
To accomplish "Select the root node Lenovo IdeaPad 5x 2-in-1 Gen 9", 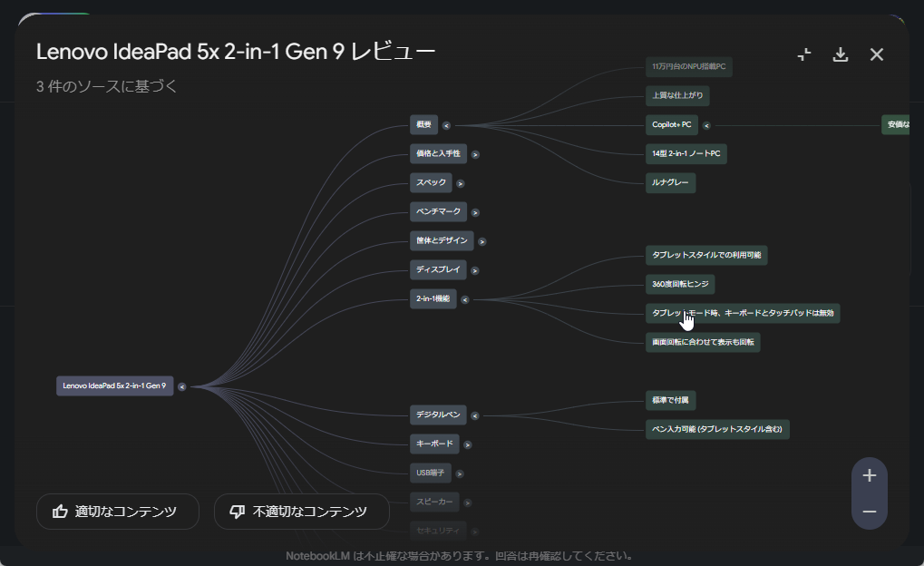I will [x=115, y=385].
